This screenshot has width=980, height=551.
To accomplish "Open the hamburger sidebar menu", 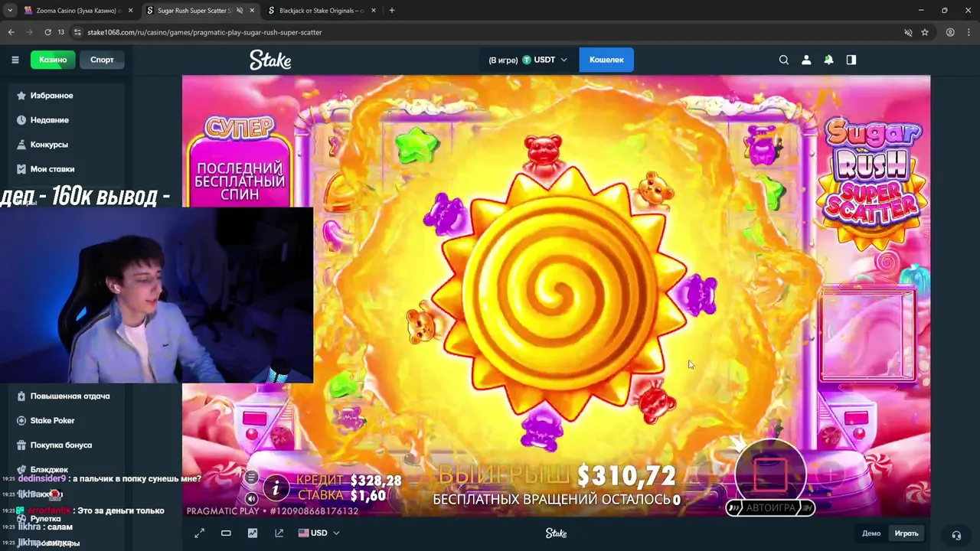I will (x=15, y=60).
